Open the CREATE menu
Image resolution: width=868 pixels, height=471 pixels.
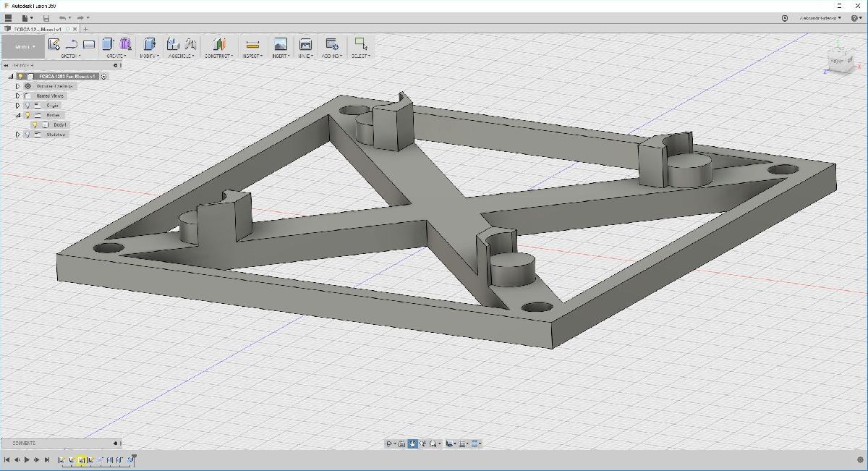coord(116,56)
